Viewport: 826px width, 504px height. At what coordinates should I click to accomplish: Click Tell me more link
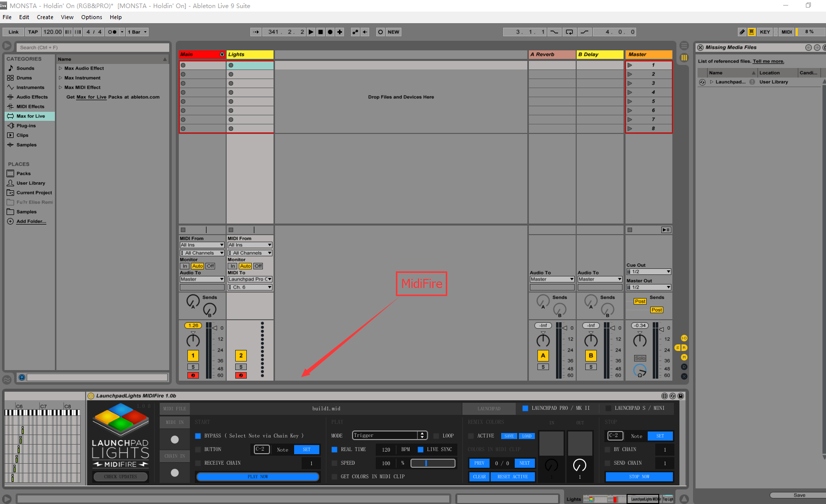769,61
